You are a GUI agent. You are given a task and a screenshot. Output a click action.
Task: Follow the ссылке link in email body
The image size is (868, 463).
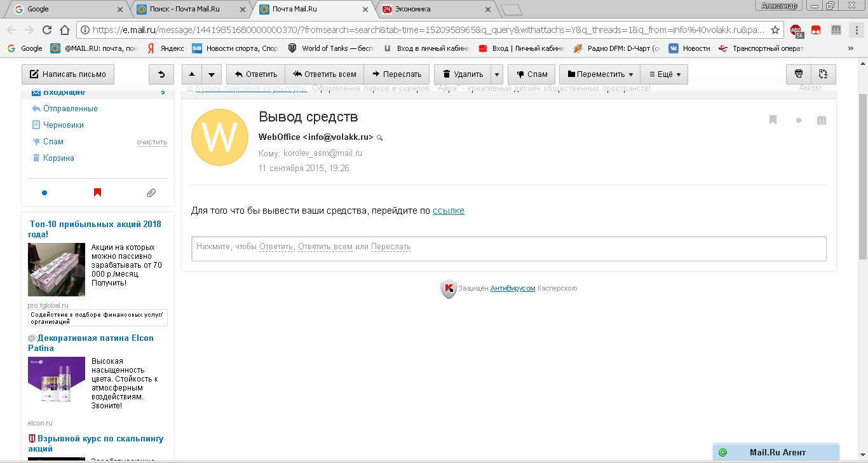point(448,211)
